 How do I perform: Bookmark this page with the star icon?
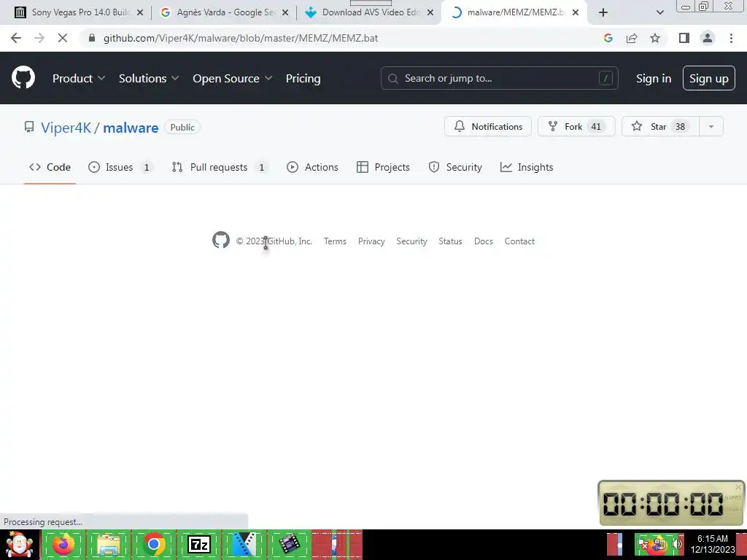click(x=655, y=38)
